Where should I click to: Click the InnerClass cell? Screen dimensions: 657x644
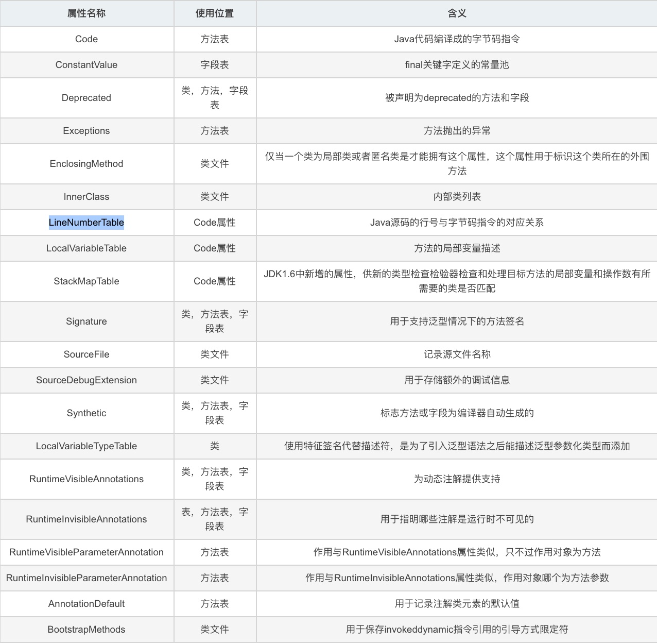tap(87, 197)
